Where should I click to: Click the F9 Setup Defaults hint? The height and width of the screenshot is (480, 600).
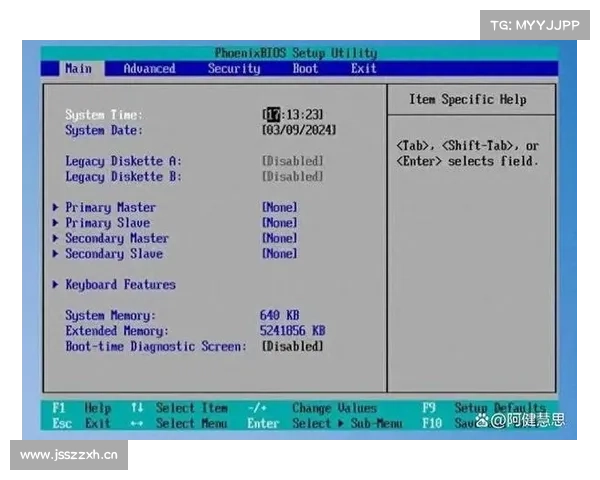point(484,408)
